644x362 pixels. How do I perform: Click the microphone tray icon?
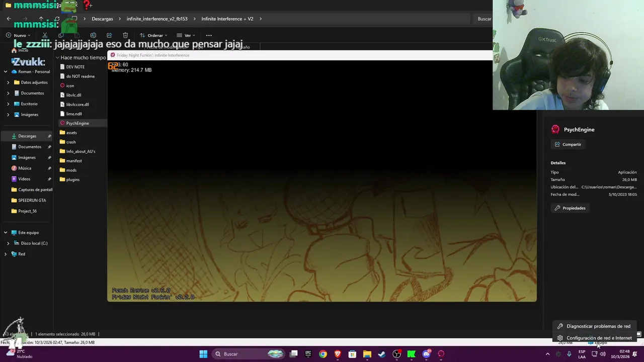click(569, 354)
